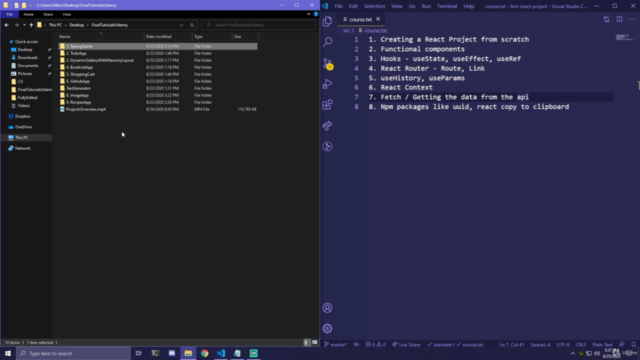Open the Edit menu in VS Code

pos(353,6)
